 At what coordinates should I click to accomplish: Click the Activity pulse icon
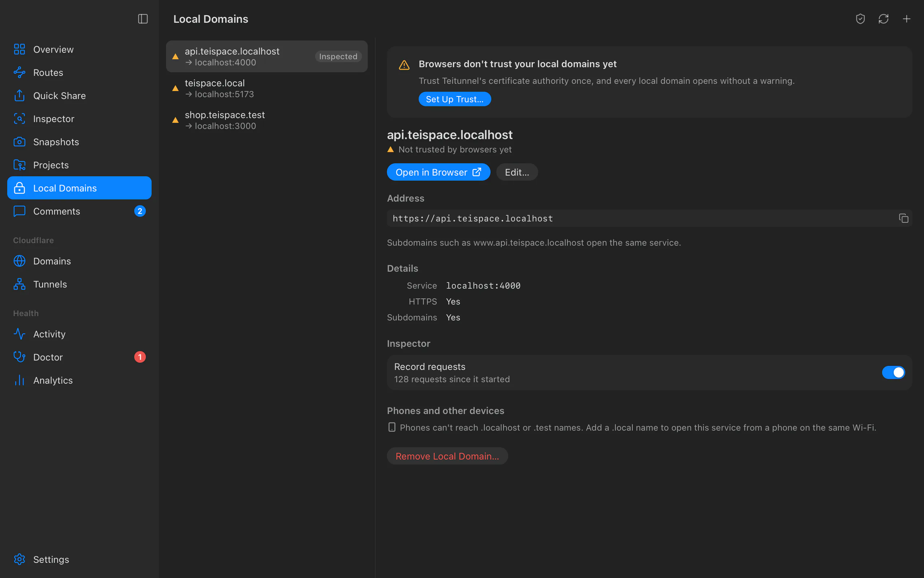[x=19, y=334]
